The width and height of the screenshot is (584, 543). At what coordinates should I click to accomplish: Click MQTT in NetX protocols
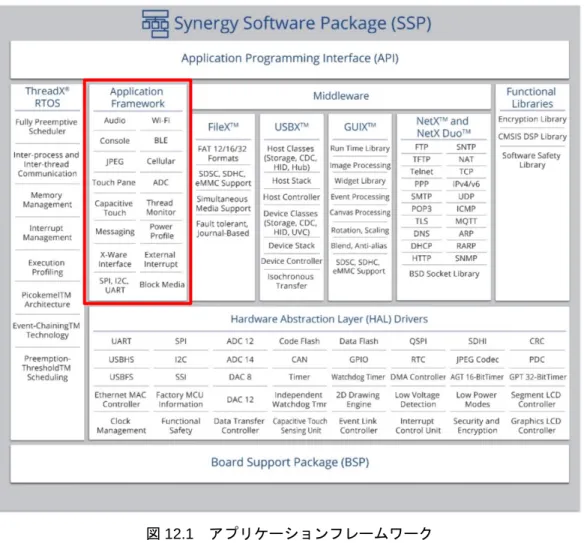click(466, 221)
